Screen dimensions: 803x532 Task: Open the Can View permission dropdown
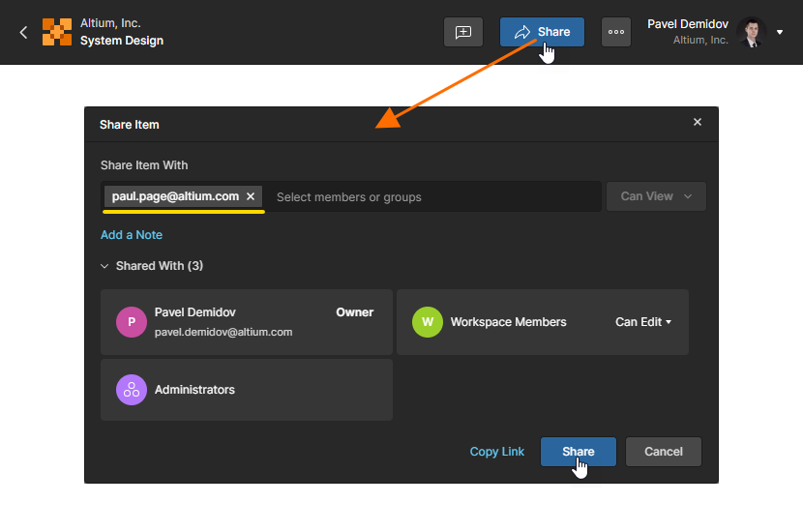click(x=656, y=196)
